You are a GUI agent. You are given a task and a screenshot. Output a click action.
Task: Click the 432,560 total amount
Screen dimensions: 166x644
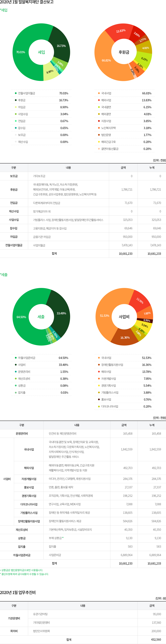click(x=156, y=639)
